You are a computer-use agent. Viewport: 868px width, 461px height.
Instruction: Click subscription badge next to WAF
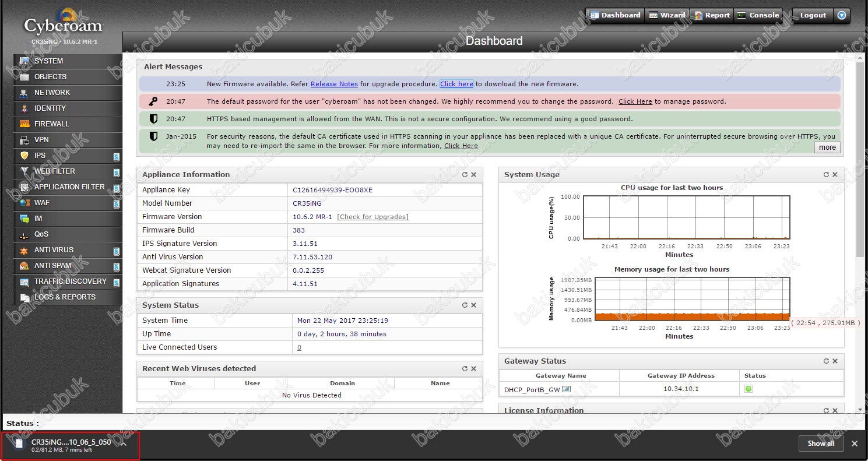coord(117,204)
